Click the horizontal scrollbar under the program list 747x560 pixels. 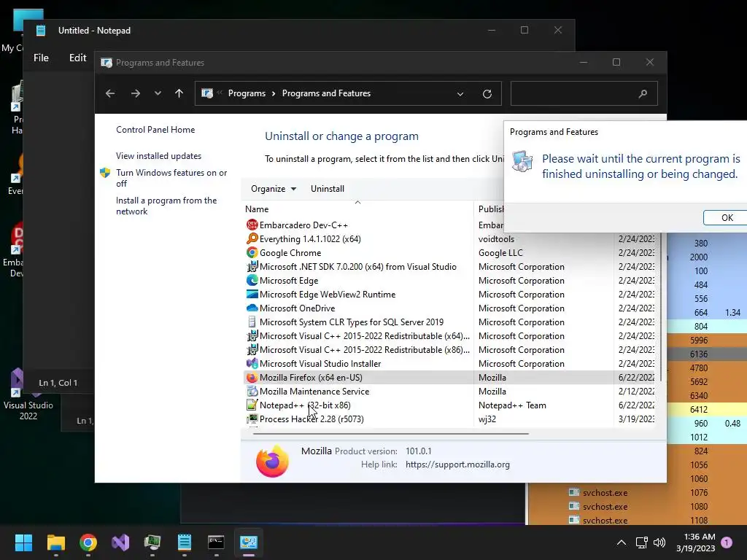[391, 434]
